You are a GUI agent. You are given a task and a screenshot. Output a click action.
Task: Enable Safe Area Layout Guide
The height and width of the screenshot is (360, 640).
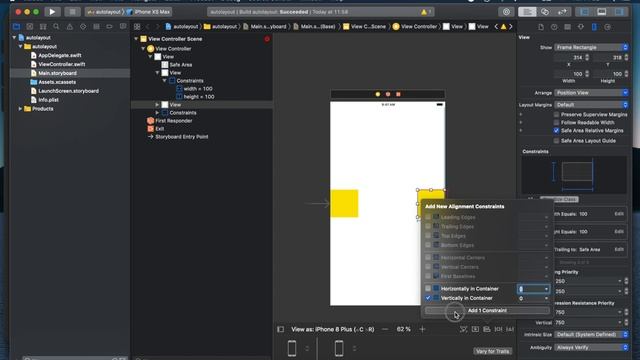pos(556,140)
